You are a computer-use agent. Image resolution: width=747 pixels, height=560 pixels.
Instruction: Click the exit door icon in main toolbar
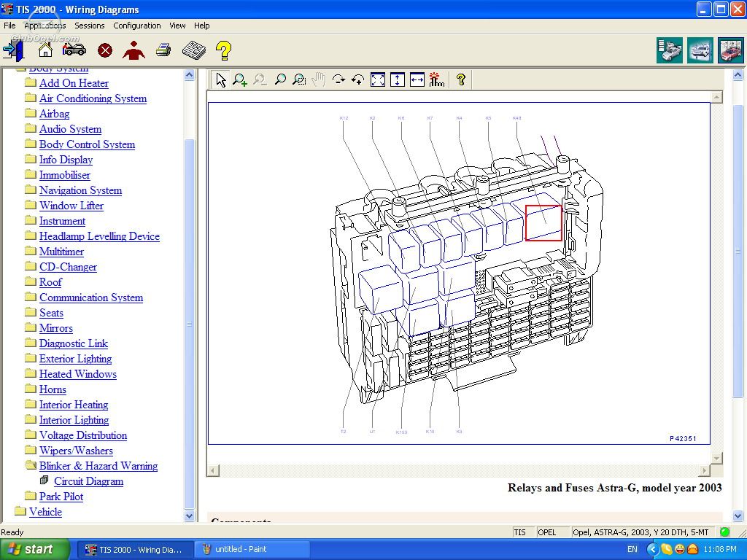pyautogui.click(x=13, y=50)
